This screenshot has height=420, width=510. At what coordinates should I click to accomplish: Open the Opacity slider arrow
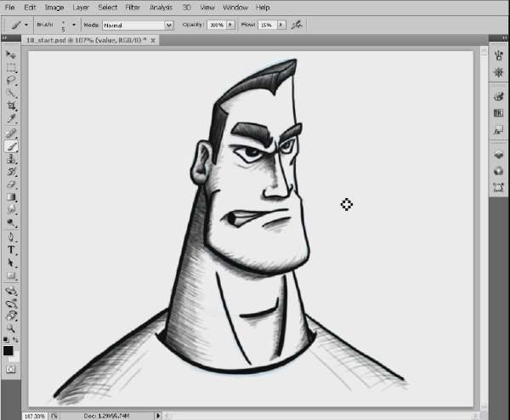pos(230,25)
